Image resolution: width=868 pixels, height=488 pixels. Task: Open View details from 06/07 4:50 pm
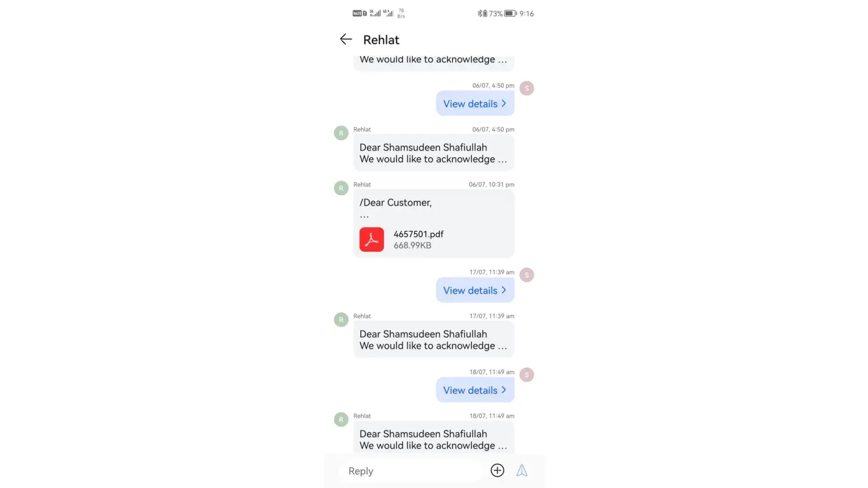tap(475, 103)
